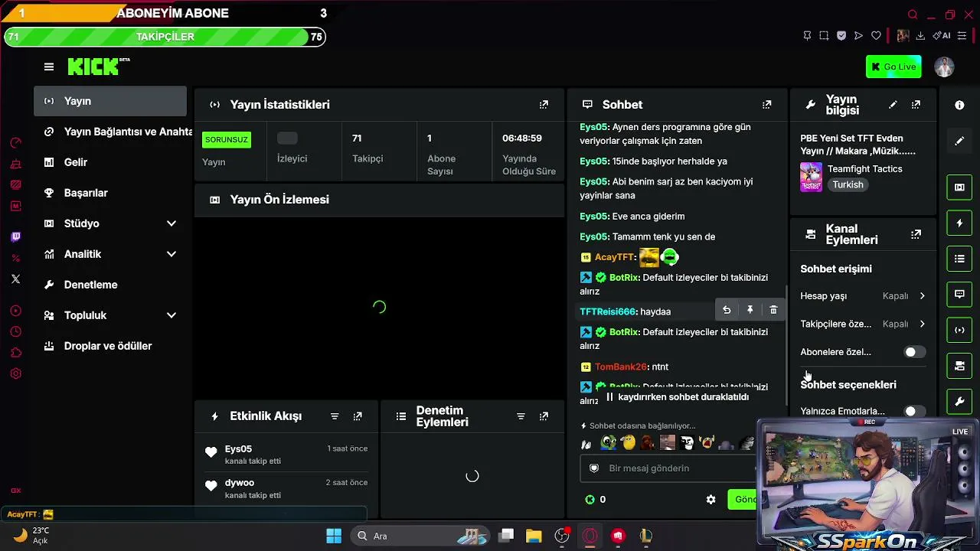980x551 pixels.
Task: Open File Explorer from taskbar
Action: [x=534, y=536]
